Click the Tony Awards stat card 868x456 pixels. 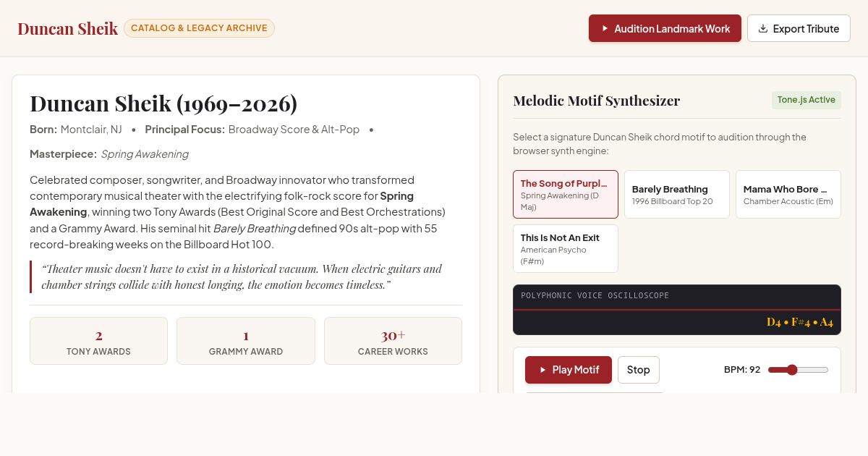pos(98,341)
